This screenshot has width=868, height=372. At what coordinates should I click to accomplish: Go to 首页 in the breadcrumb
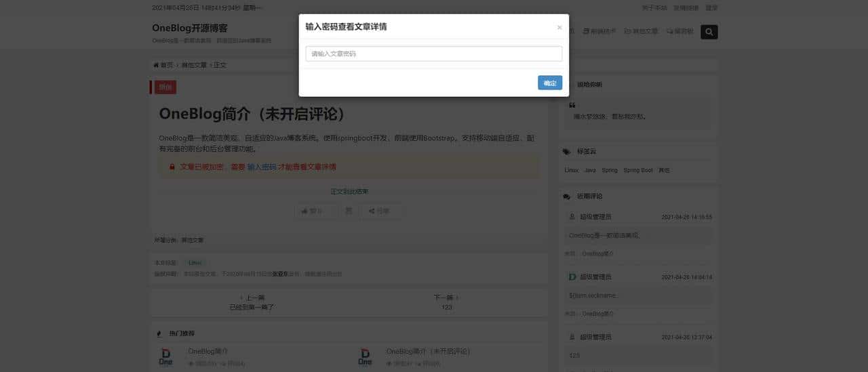click(166, 65)
